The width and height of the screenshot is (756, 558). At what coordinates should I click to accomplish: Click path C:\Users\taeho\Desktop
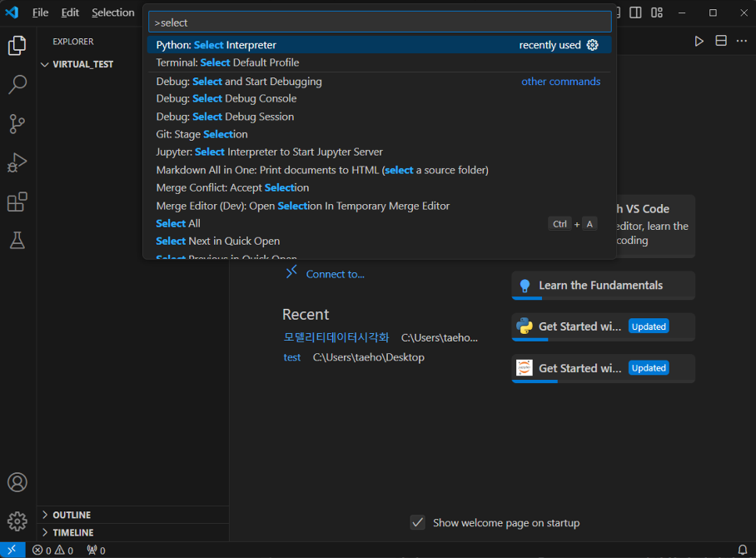369,357
